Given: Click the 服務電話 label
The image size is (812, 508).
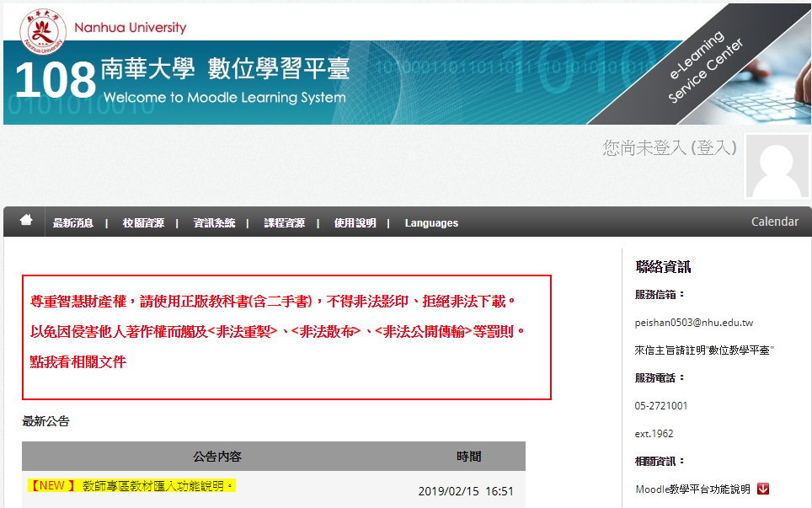Looking at the screenshot, I should pos(660,378).
